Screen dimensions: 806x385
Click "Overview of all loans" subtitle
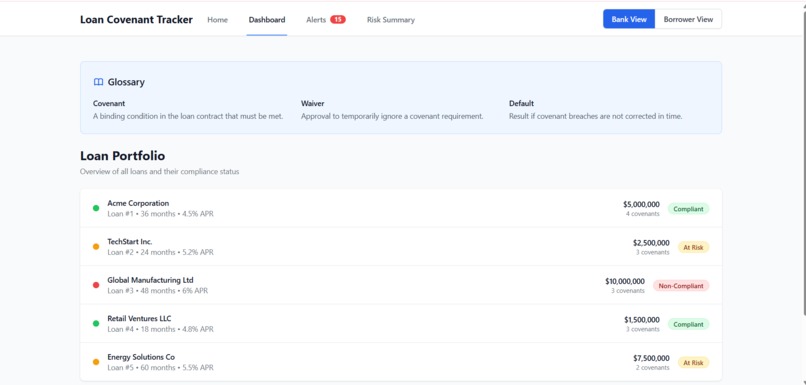click(159, 172)
